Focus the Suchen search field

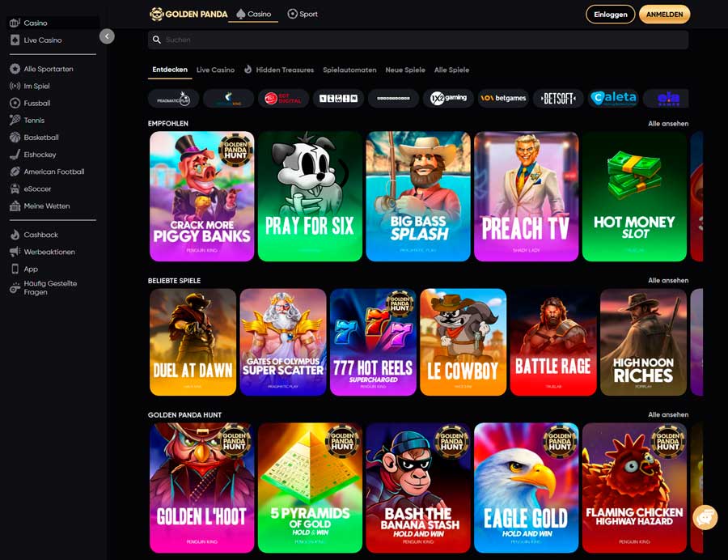tap(418, 40)
